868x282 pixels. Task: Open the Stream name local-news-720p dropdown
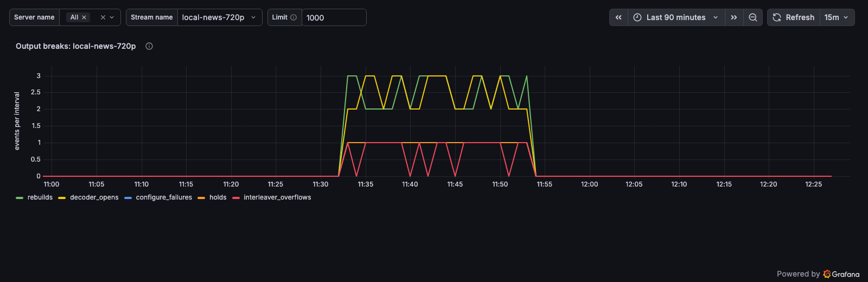tap(220, 17)
